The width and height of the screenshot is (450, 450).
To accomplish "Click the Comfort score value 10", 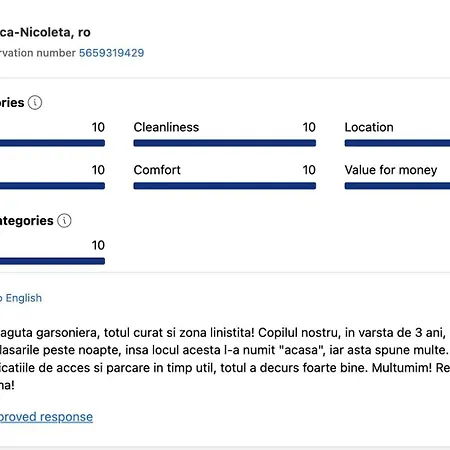I will (x=309, y=170).
